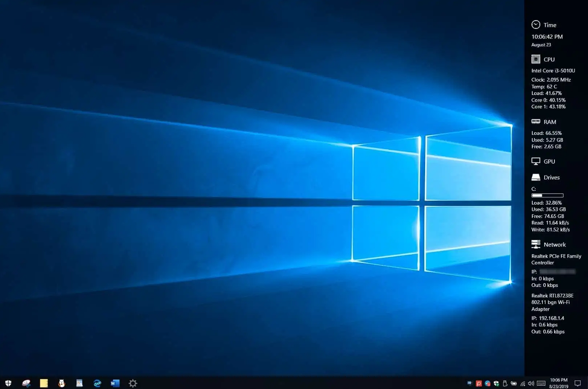
Task: Select the Time section heading
Action: (550, 25)
